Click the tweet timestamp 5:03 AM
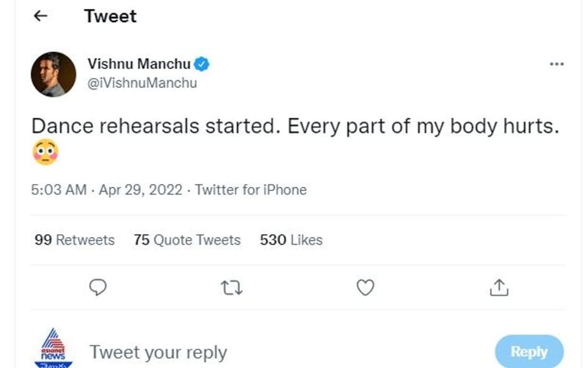 tap(59, 190)
